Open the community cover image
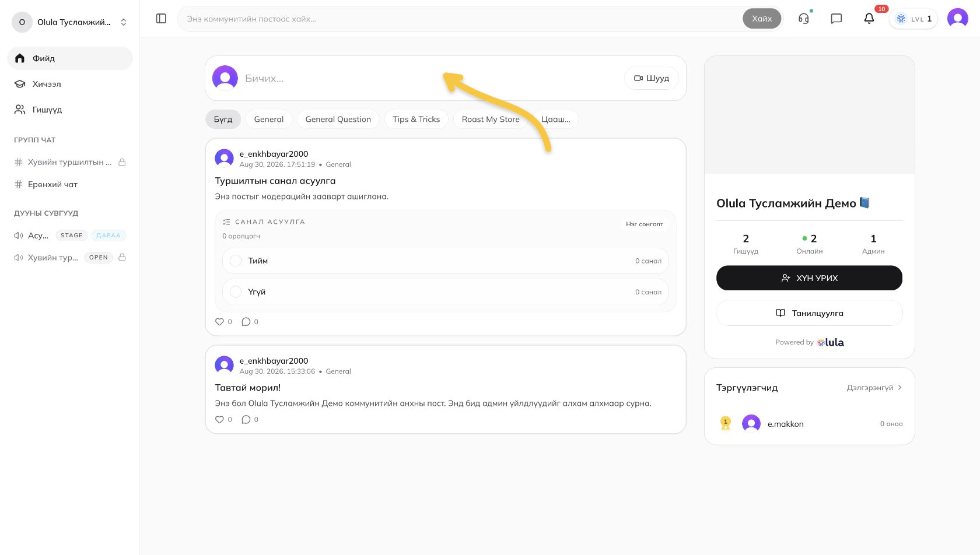The width and height of the screenshot is (980, 555). tap(810, 115)
